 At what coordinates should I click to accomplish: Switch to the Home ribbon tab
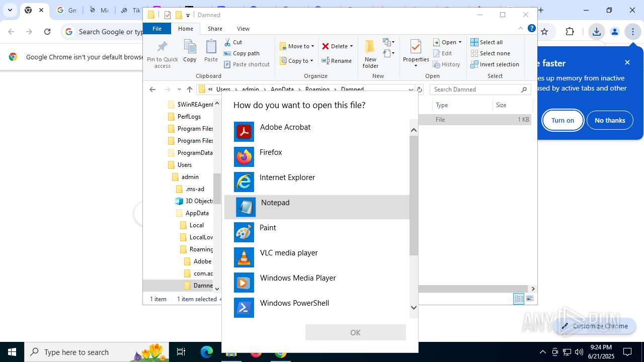(x=186, y=29)
